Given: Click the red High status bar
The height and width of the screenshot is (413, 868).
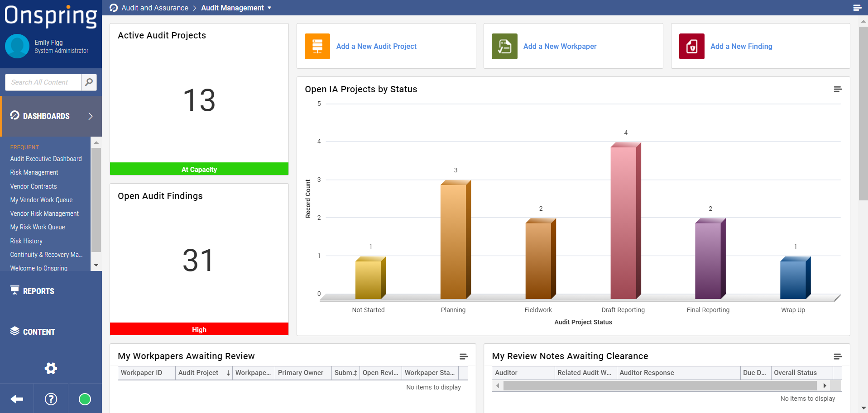Looking at the screenshot, I should tap(199, 329).
